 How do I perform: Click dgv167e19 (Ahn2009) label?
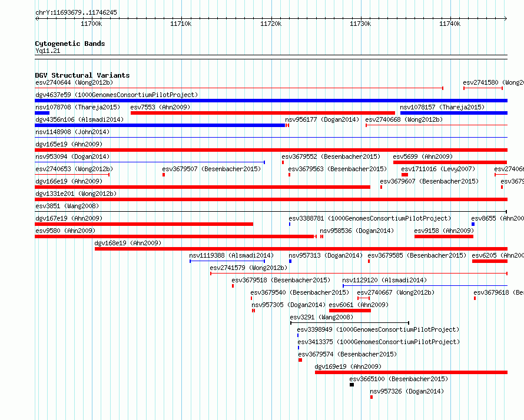pos(69,218)
